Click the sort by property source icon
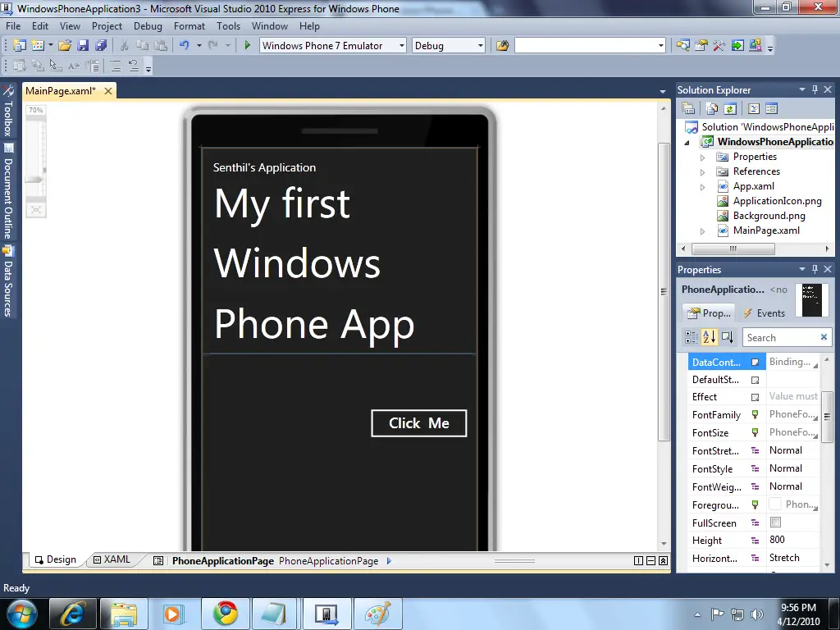Image resolution: width=840 pixels, height=630 pixels. pos(727,337)
